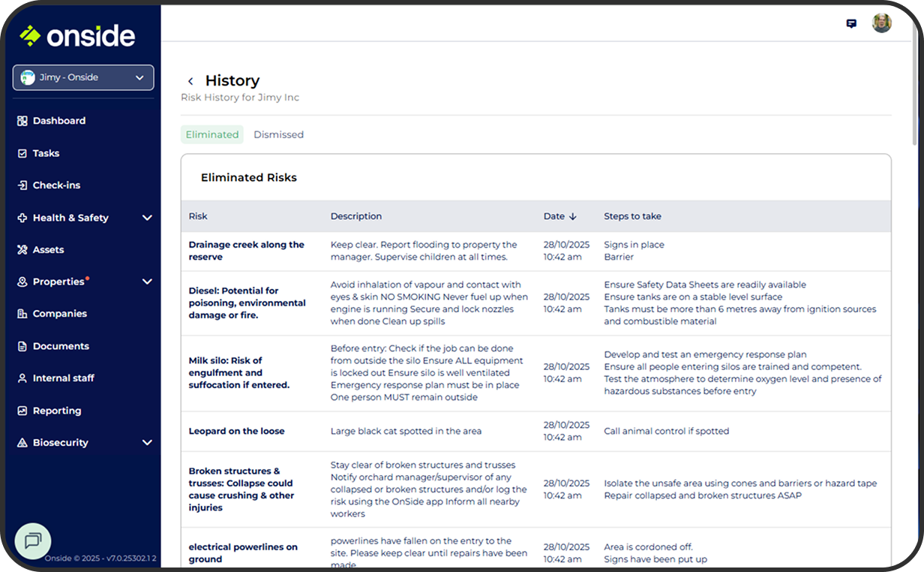Viewport: 924px width, 572px height.
Task: Click the Steps to take column header
Action: 633,216
